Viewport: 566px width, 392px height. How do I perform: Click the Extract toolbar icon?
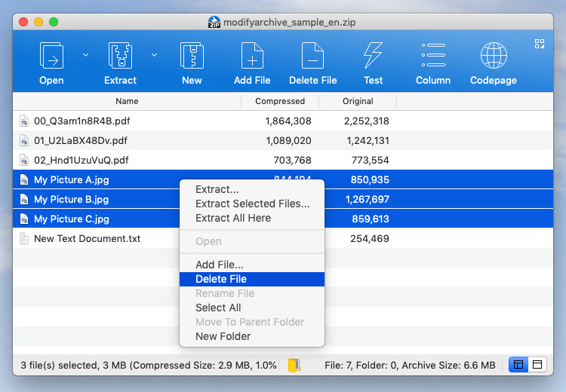[x=121, y=57]
